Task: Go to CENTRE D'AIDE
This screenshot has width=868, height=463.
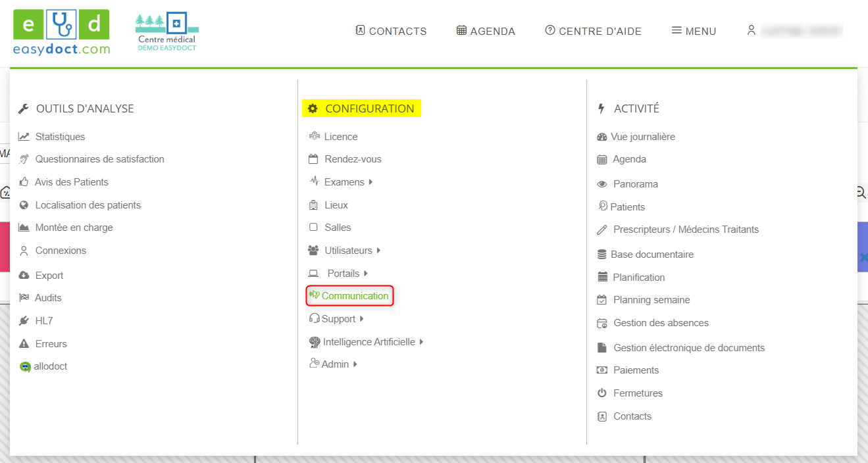Action: [x=593, y=31]
